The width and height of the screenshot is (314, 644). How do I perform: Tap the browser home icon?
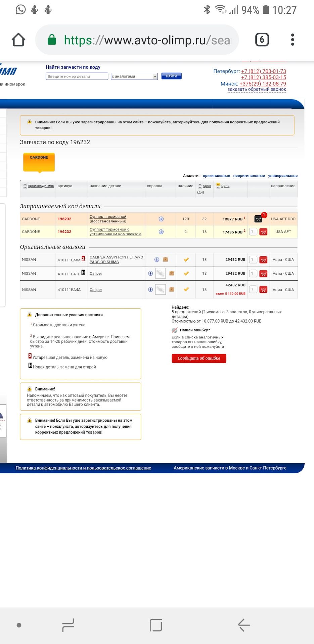tap(18, 40)
